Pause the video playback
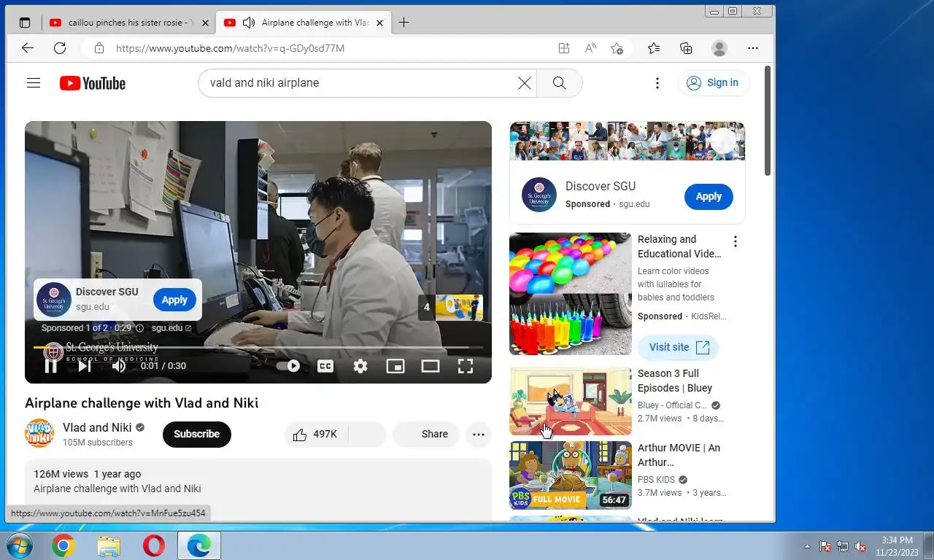The width and height of the screenshot is (934, 560). click(50, 366)
